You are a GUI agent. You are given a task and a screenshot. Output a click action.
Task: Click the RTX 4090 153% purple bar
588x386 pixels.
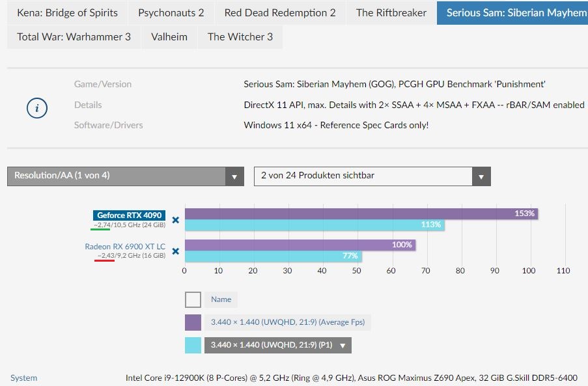[x=361, y=214]
